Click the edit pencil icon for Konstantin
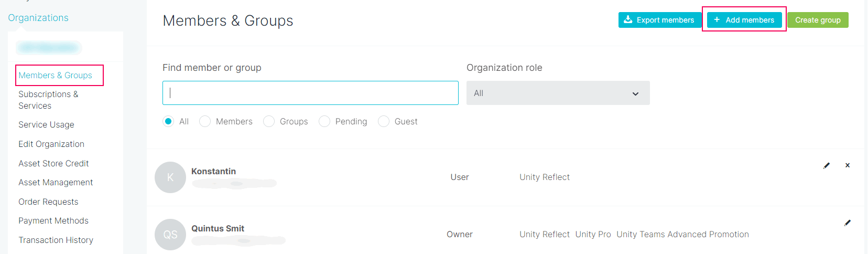Screen dimensions: 868x254 [x=827, y=165]
